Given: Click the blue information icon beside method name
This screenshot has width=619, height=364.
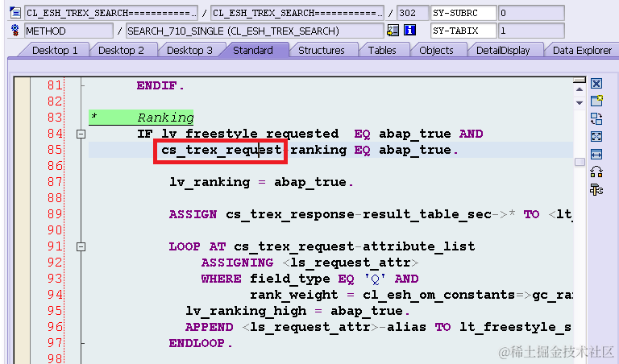Looking at the screenshot, I should 409,31.
